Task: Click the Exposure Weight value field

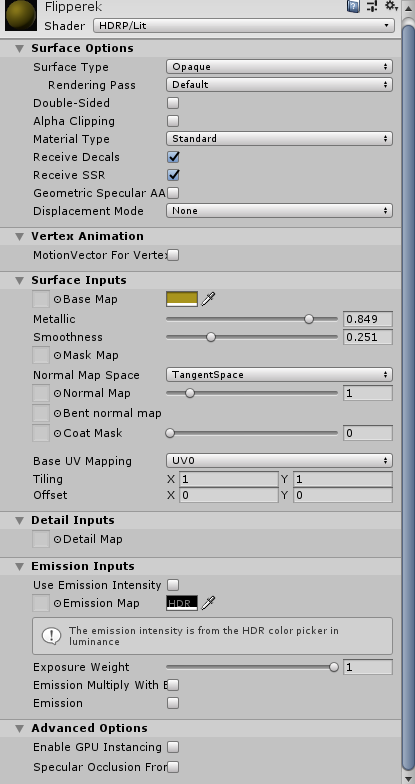Action: point(368,667)
